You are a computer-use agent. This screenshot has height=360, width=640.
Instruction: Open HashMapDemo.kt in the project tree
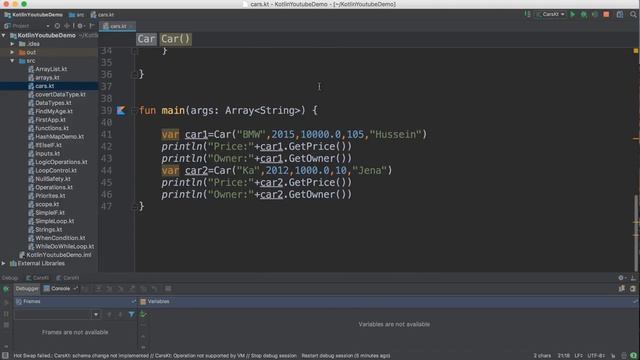pos(59,137)
